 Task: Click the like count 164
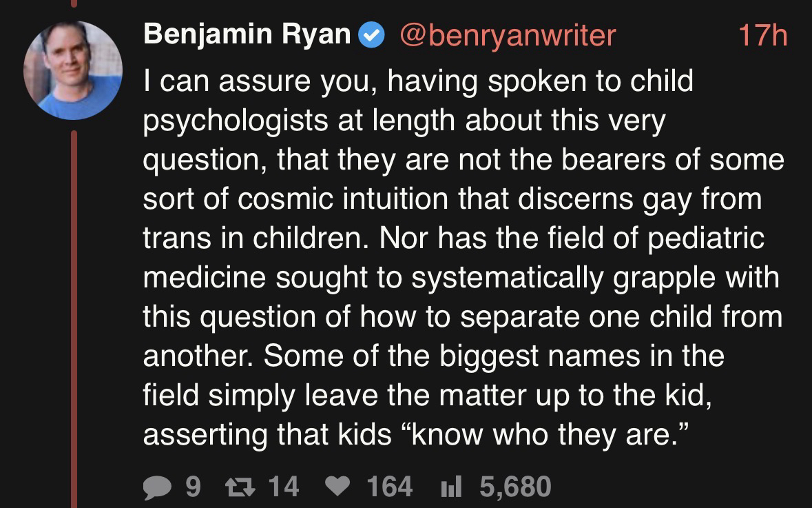(390, 487)
